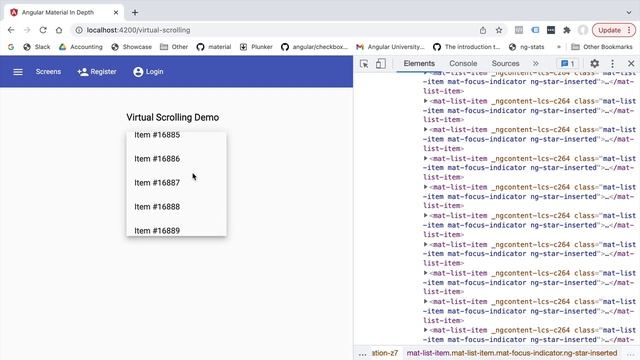Select list row Item #16888

[176, 207]
